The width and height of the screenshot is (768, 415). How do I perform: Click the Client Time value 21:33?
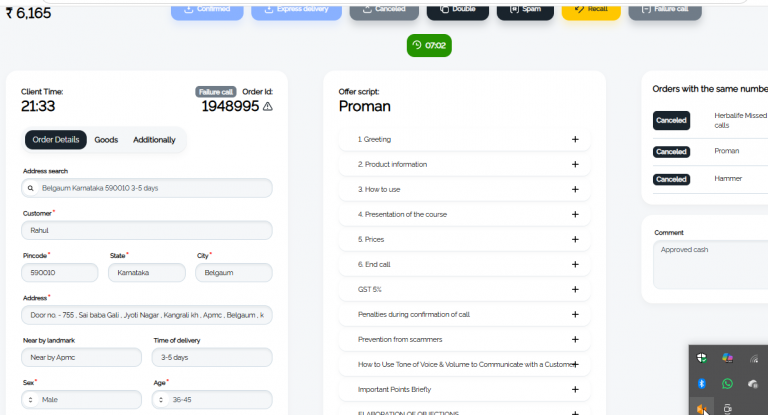tap(38, 106)
